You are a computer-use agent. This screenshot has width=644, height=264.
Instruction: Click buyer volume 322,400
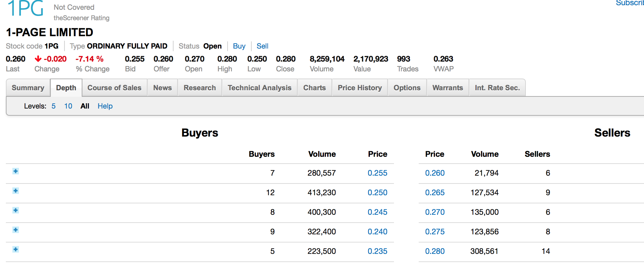coord(322,232)
